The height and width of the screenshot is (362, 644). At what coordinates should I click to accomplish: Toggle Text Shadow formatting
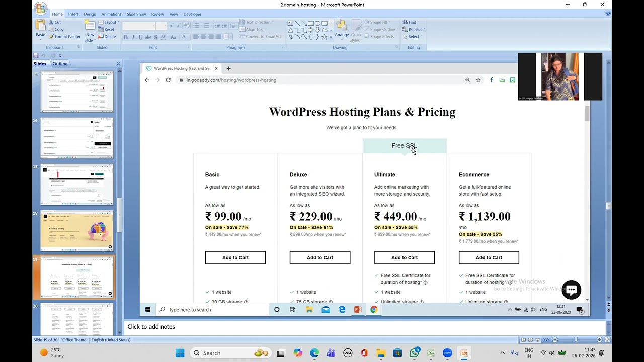[156, 37]
